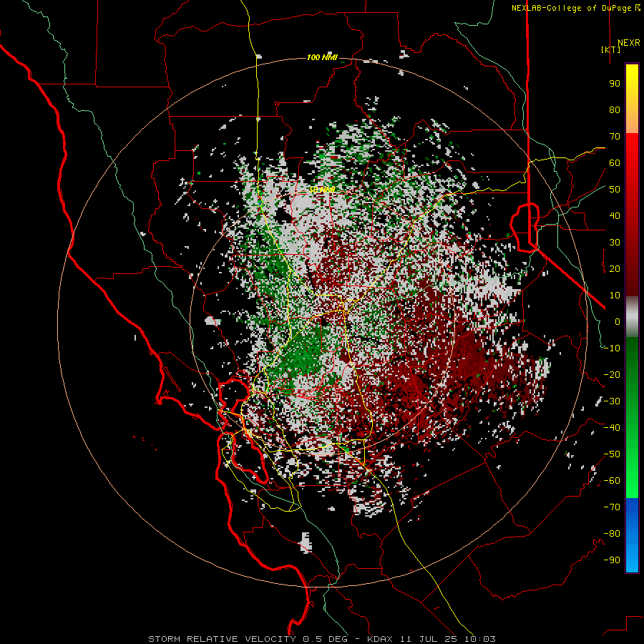The height and width of the screenshot is (644, 644).
Task: Click the positive 70 scale label
Action: [x=615, y=137]
